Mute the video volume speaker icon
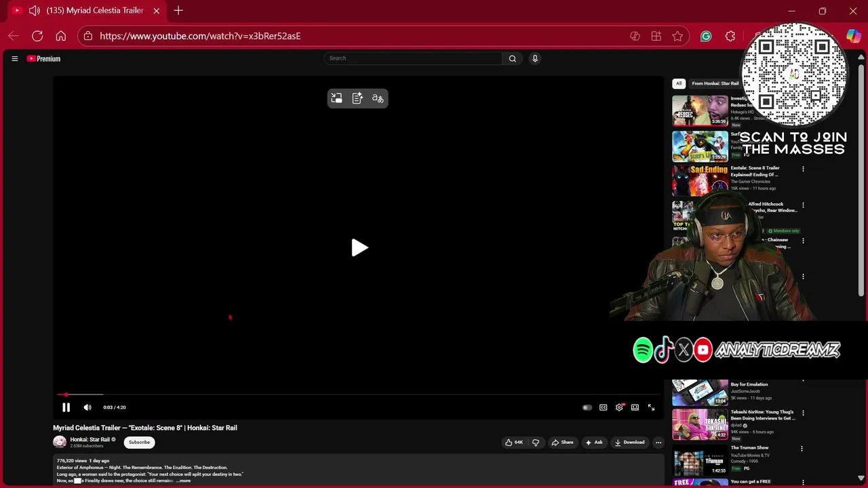 coord(87,407)
